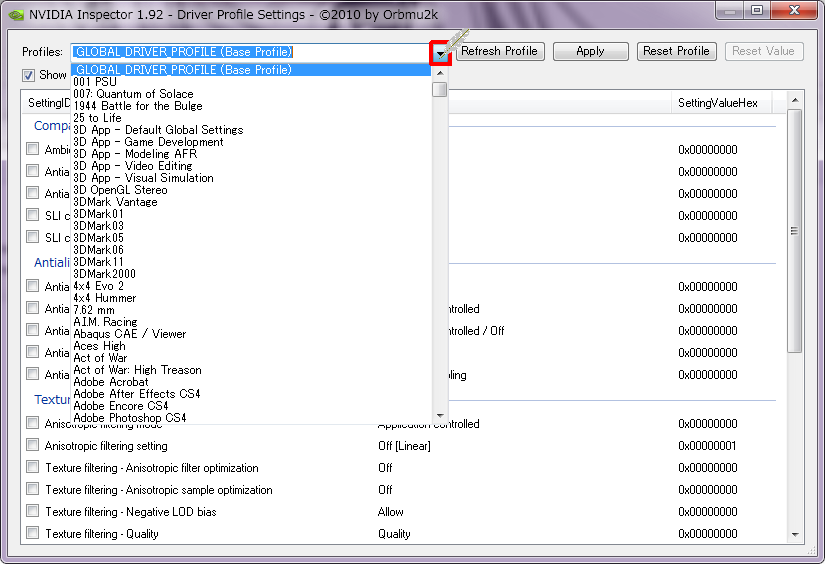The width and height of the screenshot is (825, 564).
Task: Select the Aces High profile
Action: 251,346
